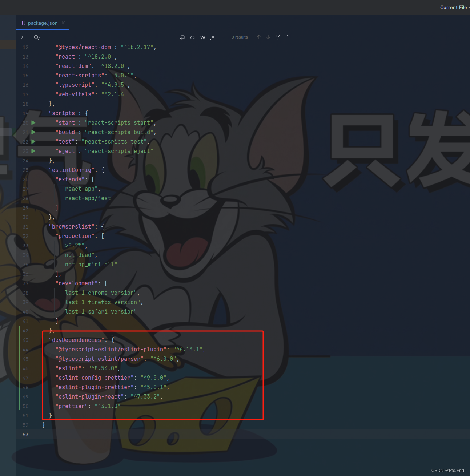
Task: Click the "@typescript-eslint/parser" entry
Action: pyautogui.click(x=117, y=359)
